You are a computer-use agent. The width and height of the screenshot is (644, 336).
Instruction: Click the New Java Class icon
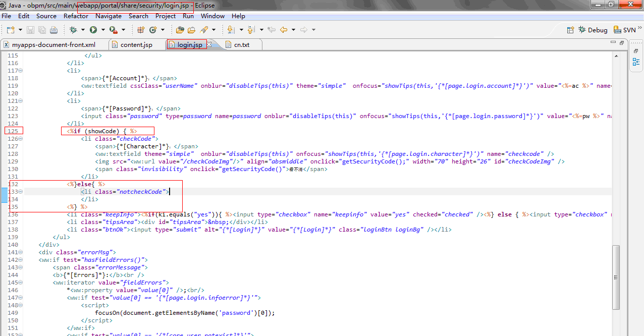click(152, 30)
